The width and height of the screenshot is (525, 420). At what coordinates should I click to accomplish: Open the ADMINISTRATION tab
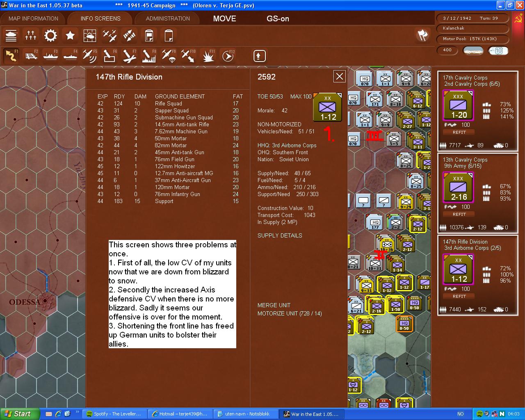pos(168,18)
